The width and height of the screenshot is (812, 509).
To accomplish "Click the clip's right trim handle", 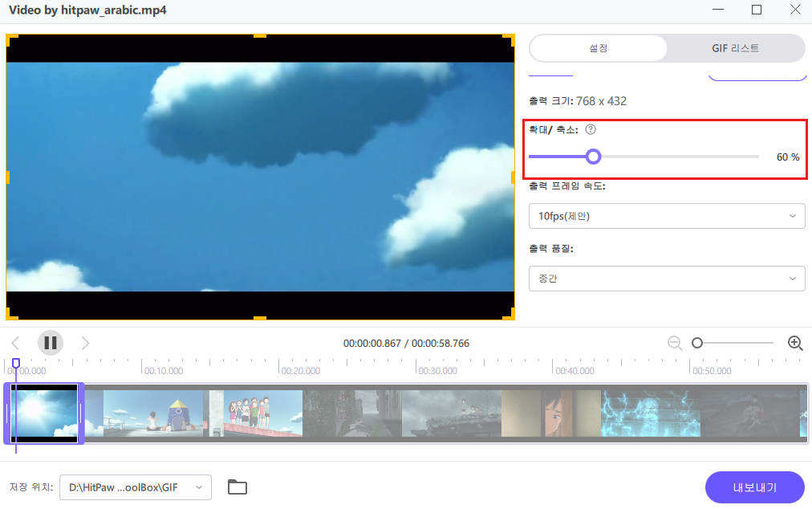I will click(81, 413).
